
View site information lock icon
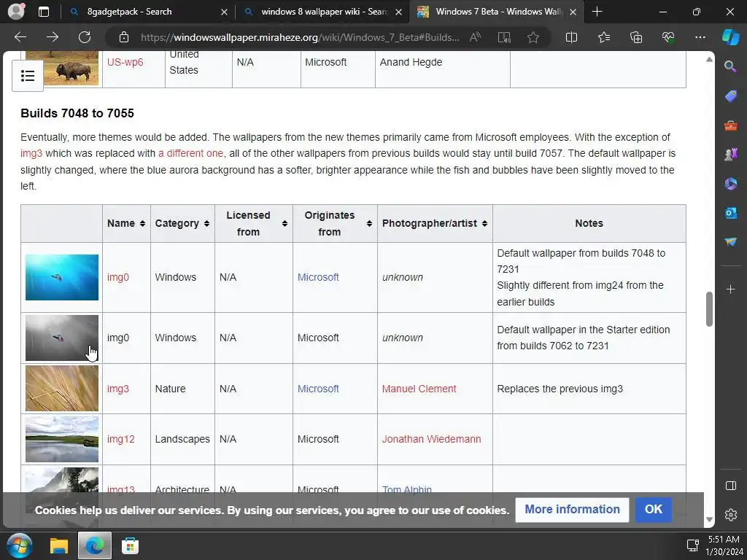tap(124, 37)
